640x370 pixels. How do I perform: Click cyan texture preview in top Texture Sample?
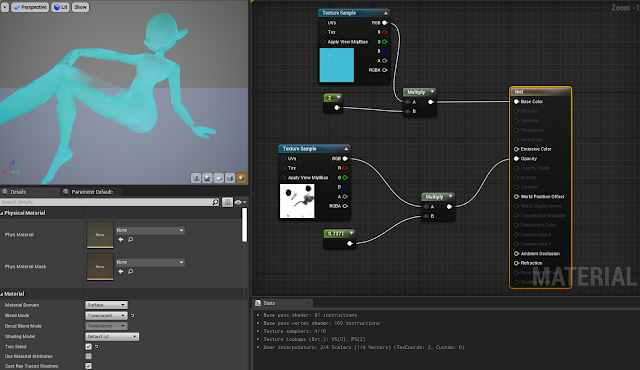(x=337, y=65)
